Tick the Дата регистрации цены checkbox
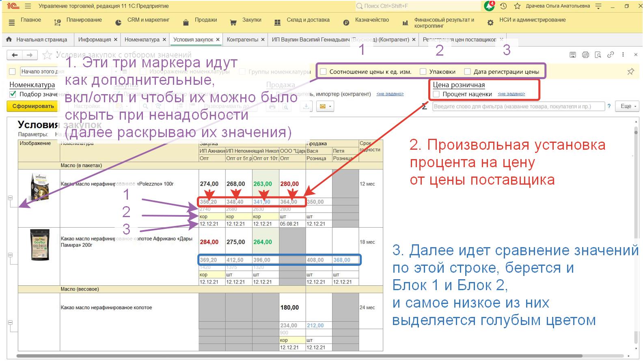Viewport: 643px width, 364px height. point(468,72)
